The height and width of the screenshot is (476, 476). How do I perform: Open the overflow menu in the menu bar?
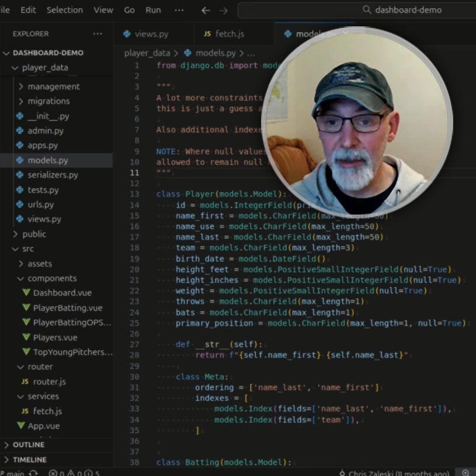click(x=179, y=10)
